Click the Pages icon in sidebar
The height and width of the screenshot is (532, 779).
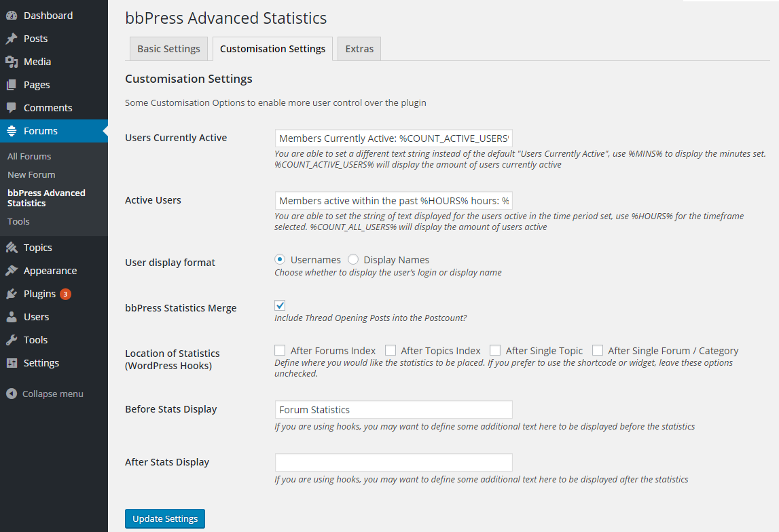point(12,85)
